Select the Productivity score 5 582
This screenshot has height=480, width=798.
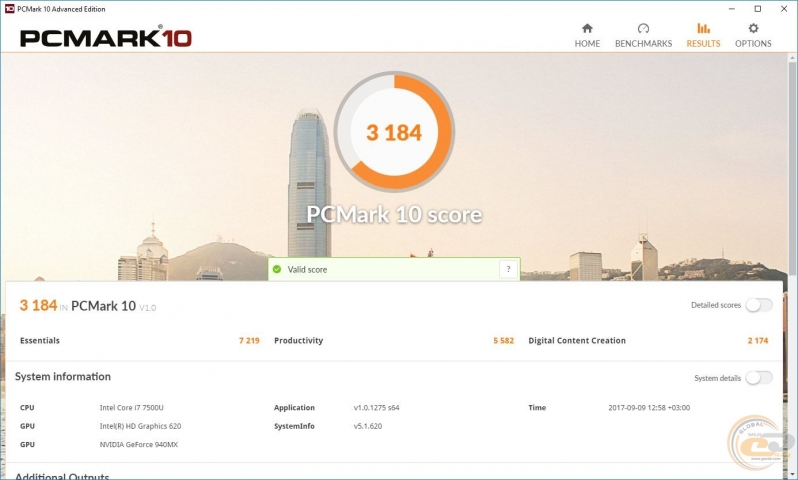[x=503, y=341]
